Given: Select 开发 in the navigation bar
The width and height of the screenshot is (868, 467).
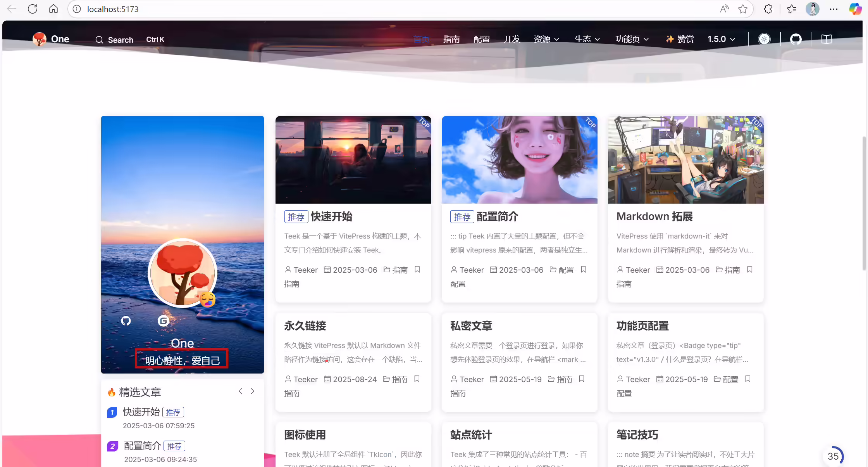Looking at the screenshot, I should point(512,39).
